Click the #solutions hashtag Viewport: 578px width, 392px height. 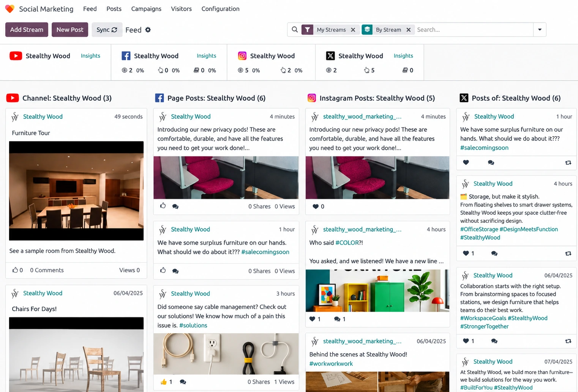pos(193,325)
